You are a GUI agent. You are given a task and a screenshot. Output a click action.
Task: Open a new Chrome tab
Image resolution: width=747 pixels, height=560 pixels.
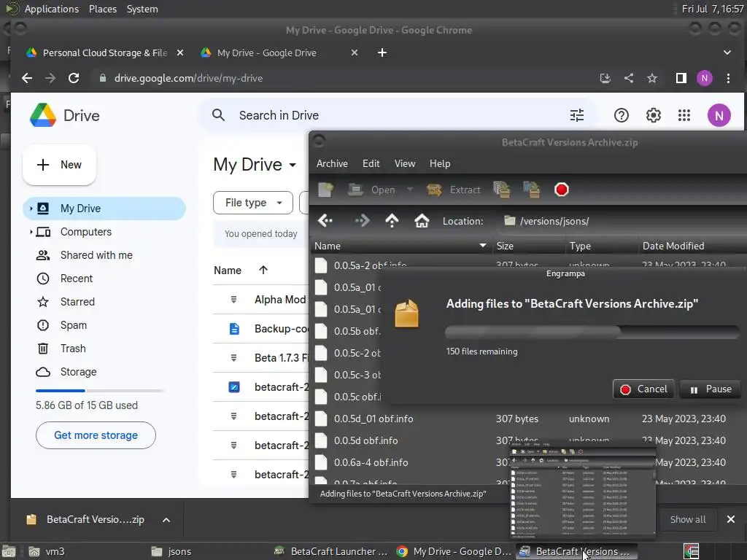click(x=382, y=52)
